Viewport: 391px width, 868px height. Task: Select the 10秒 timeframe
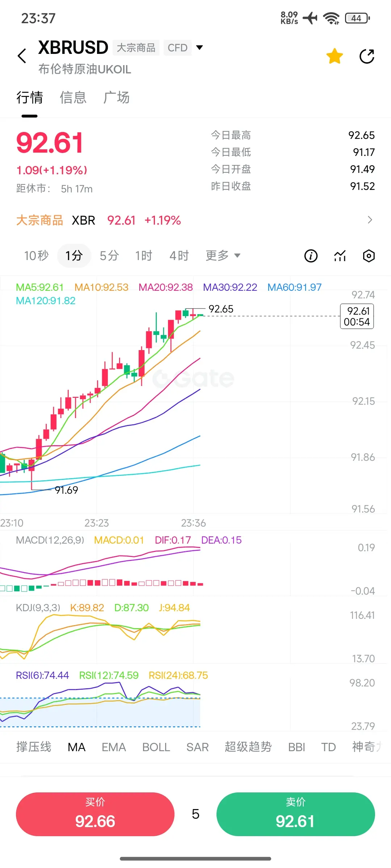36,256
